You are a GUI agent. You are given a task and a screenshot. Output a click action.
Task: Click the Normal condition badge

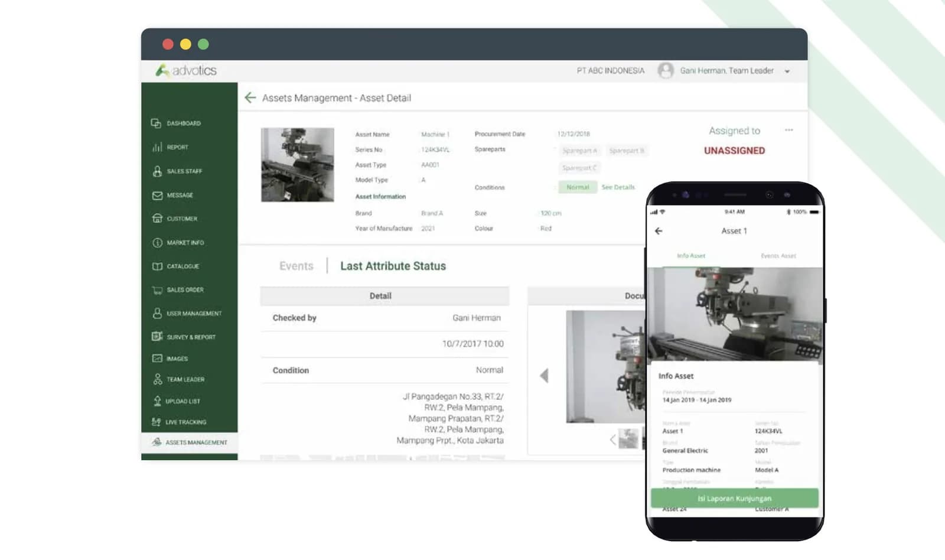(x=578, y=187)
